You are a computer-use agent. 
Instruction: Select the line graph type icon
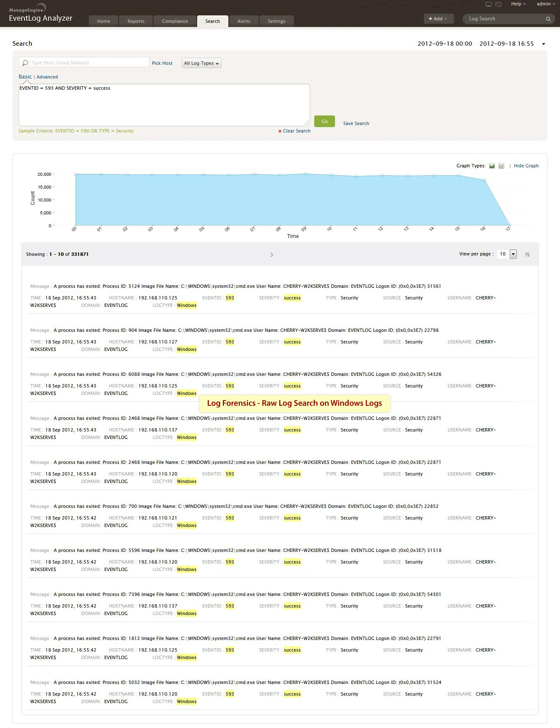click(x=501, y=166)
